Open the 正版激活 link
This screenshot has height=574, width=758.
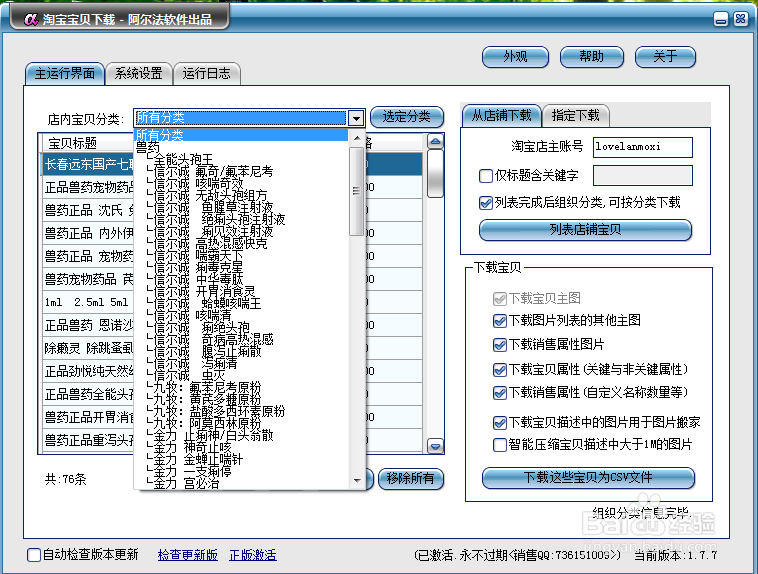coord(253,555)
